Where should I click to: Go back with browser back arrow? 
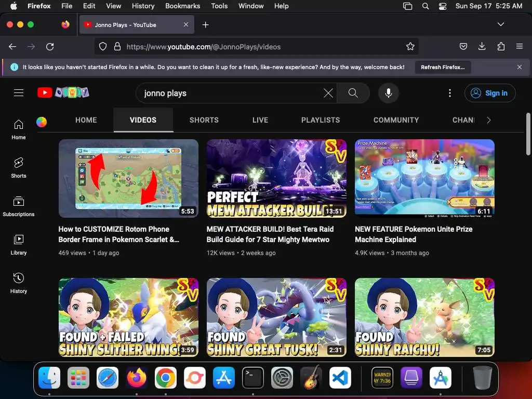[12, 46]
